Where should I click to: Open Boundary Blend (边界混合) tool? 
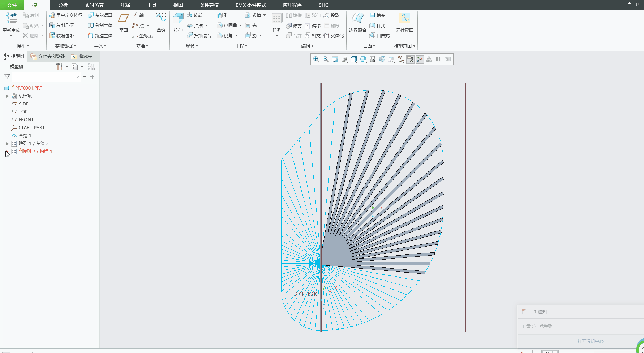(x=357, y=22)
